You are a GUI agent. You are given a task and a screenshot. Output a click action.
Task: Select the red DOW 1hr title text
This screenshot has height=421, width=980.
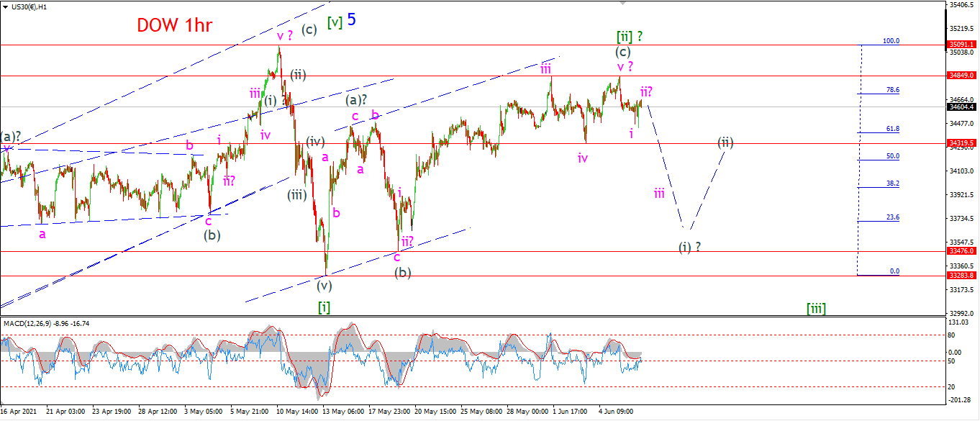[x=175, y=25]
